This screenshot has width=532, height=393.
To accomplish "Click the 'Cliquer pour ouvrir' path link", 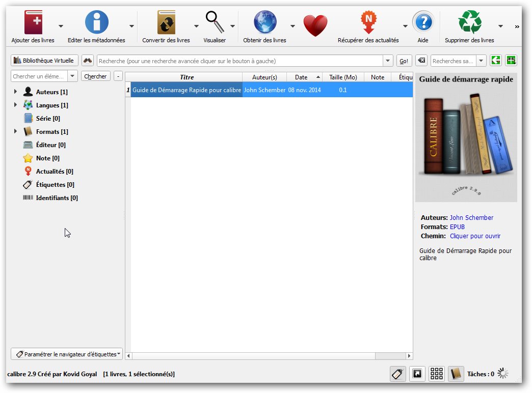I will [475, 236].
